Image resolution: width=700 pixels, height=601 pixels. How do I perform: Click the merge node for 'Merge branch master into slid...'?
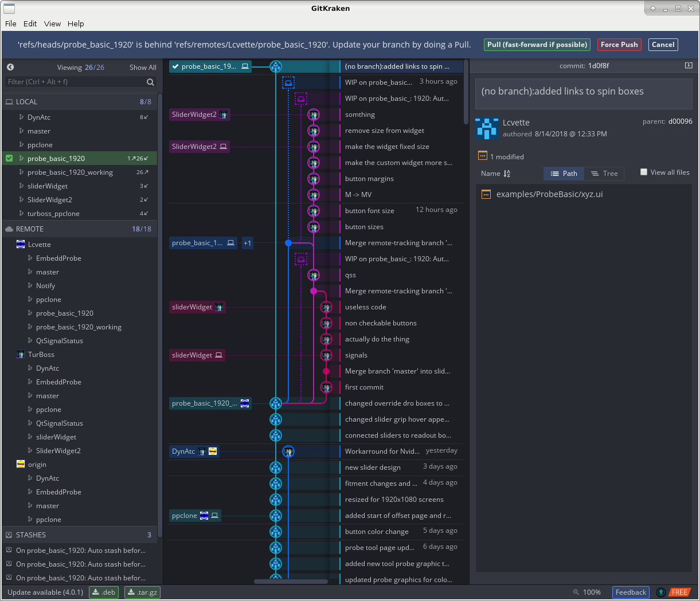326,371
